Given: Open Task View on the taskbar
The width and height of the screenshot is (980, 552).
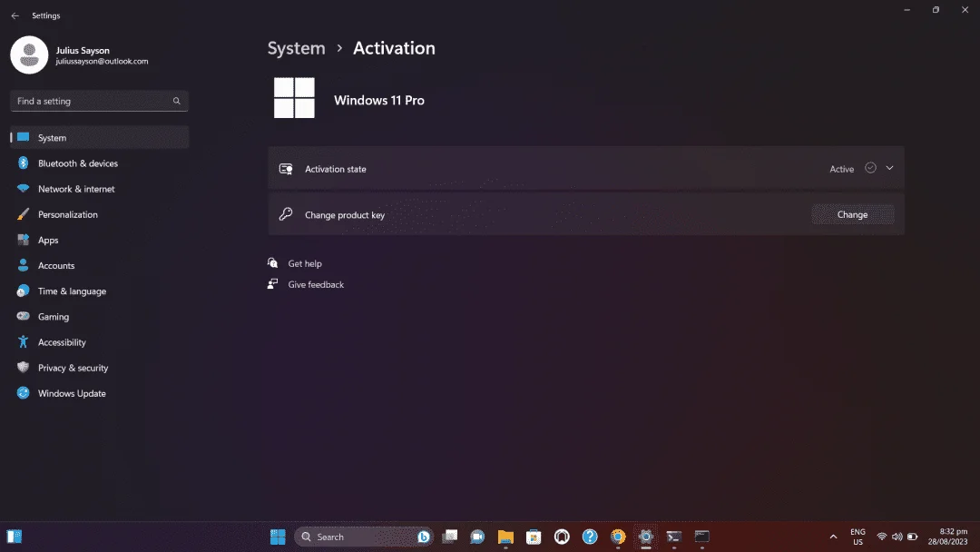Looking at the screenshot, I should [x=450, y=537].
